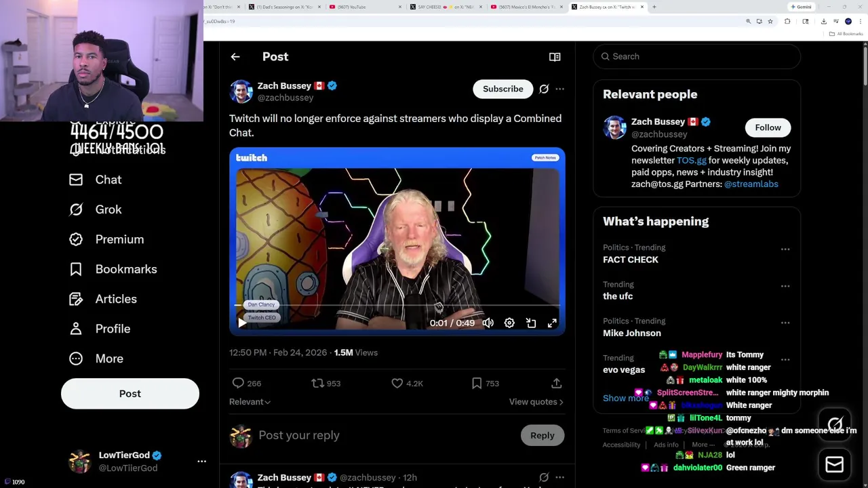
Task: Seek on the video progress bar
Action: pyautogui.click(x=397, y=306)
